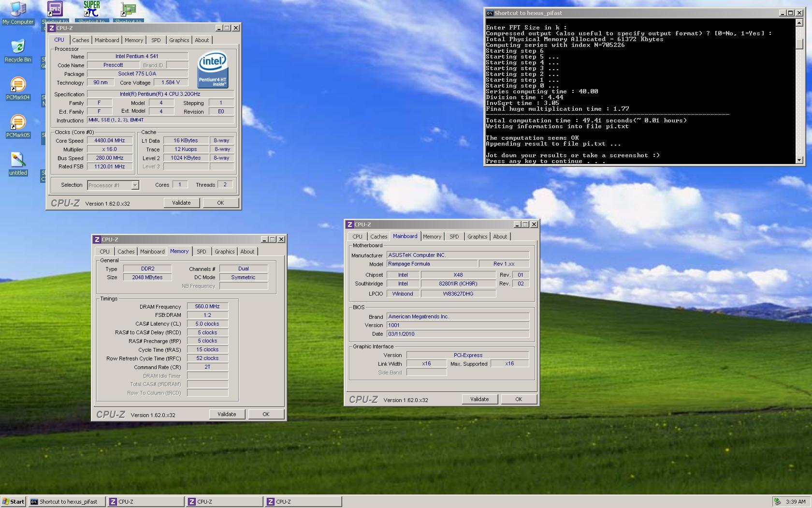Open About tab in top-left CPU-Z window
Image resolution: width=812 pixels, height=508 pixels.
click(x=202, y=40)
